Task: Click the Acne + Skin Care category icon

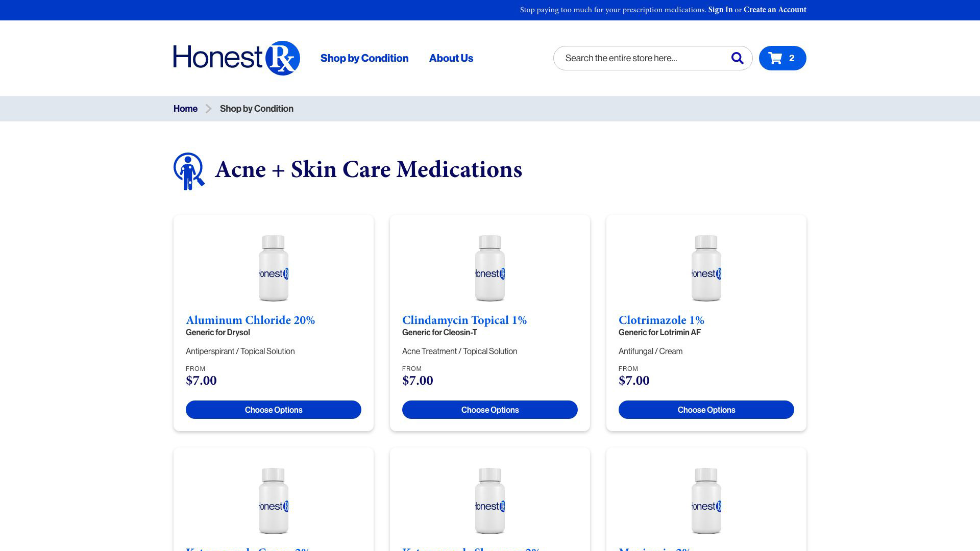Action: coord(189,171)
